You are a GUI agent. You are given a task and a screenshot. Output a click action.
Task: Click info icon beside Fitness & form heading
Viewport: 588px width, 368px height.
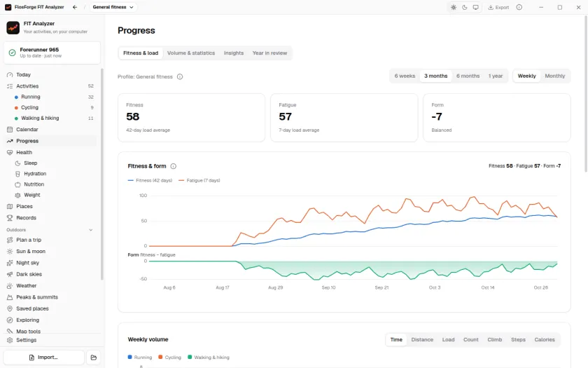[174, 166]
